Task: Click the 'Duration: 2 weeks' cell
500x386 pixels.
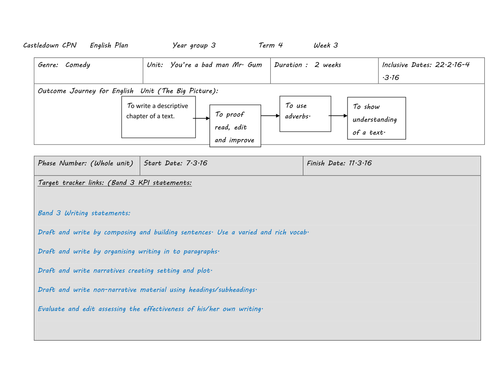Action: pyautogui.click(x=324, y=70)
